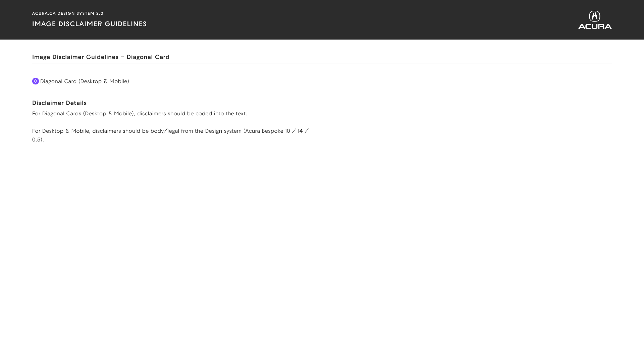This screenshot has width=644, height=362.
Task: Click 'IMAGE DISCLAIMER GUIDELINES' page title
Action: (x=90, y=24)
